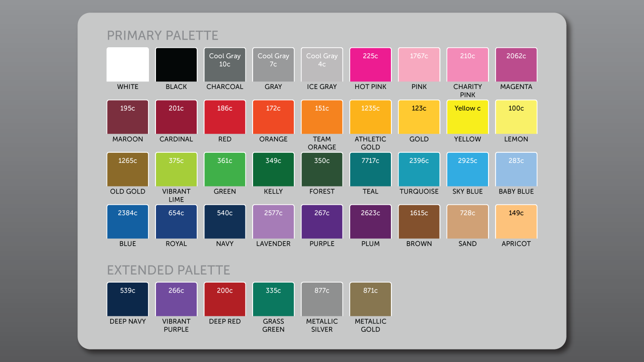Click the Baby Blue 283c swatch

516,169
